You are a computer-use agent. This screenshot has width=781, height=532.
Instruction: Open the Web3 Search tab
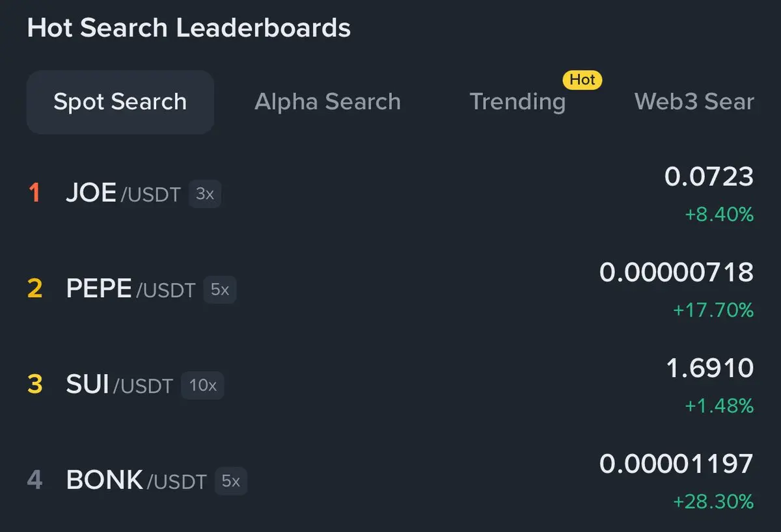click(x=694, y=102)
